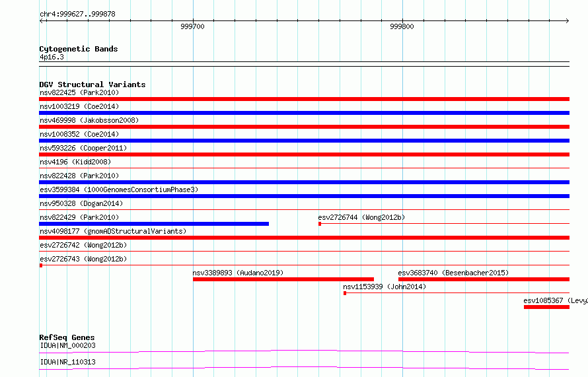Click the blue bar of nsv1008352
This screenshot has width=588, height=377.
(x=304, y=141)
